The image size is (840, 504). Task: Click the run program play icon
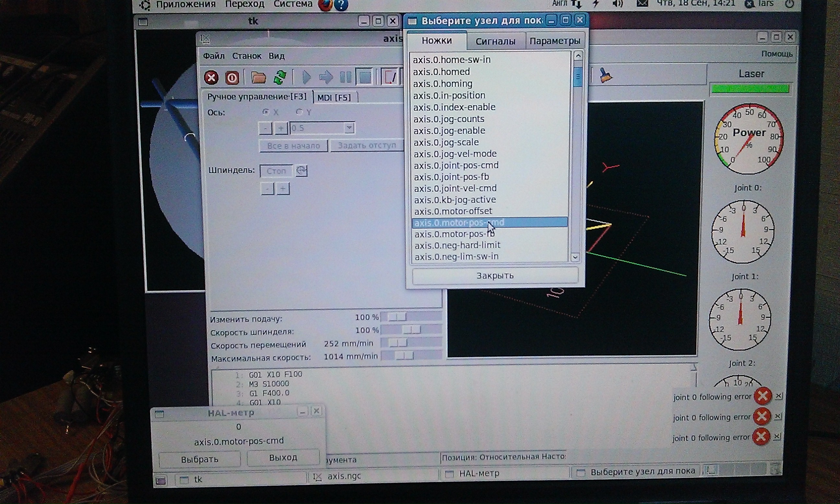pos(306,77)
